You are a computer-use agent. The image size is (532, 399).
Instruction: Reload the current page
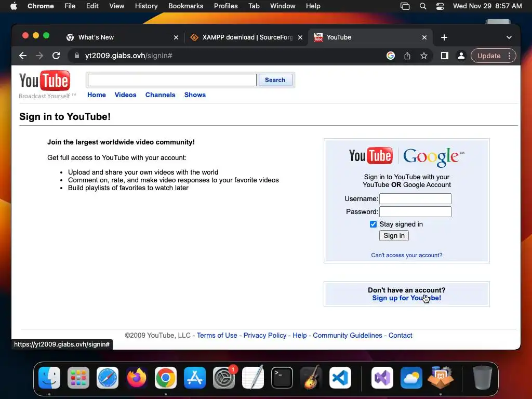[x=56, y=56]
